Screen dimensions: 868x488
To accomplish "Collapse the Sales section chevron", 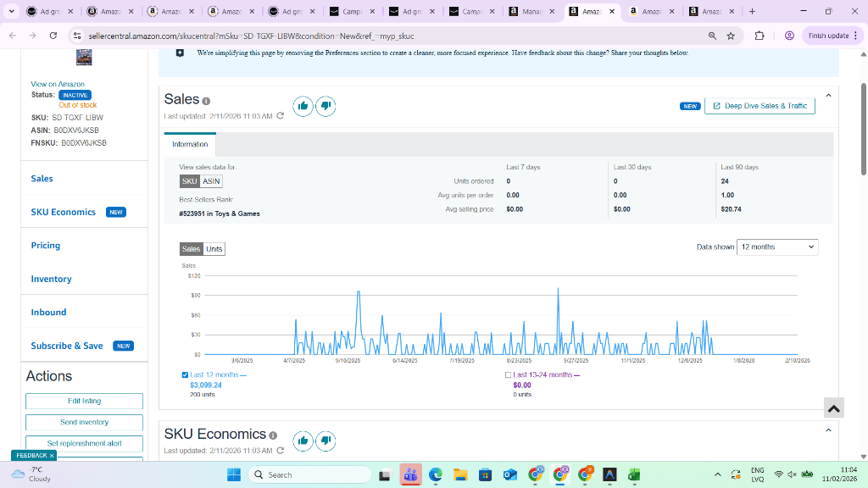I will click(x=829, y=96).
